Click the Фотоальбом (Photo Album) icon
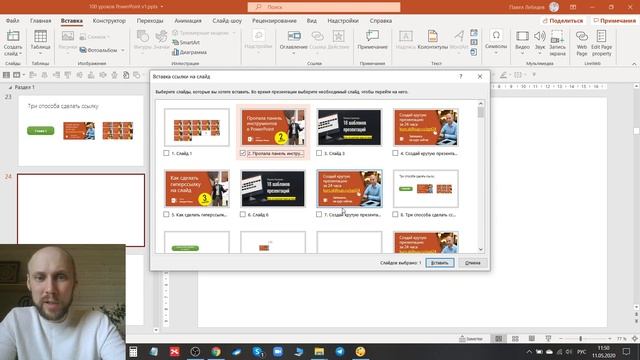 tap(83, 50)
